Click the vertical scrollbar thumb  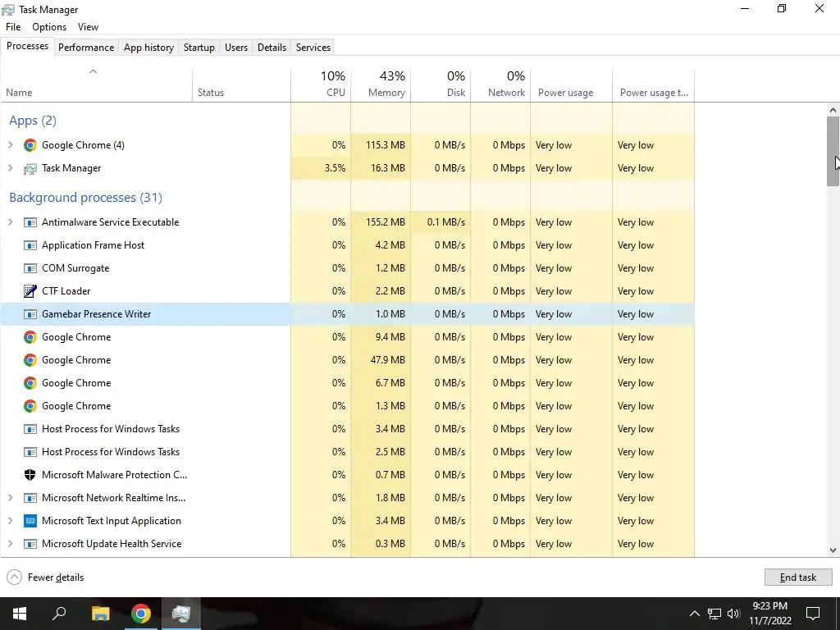833,151
